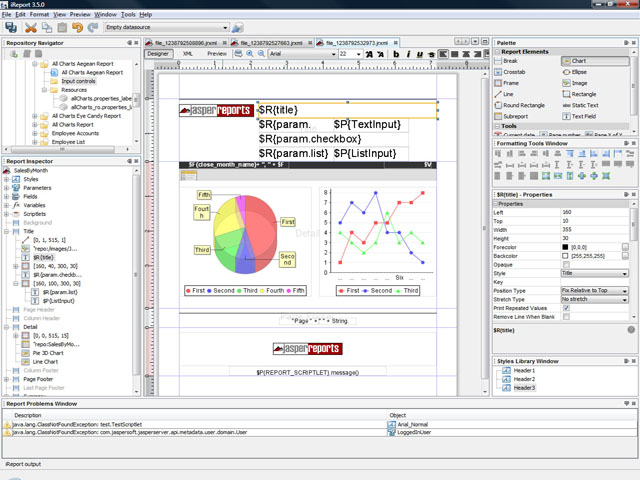Click the Designer view button
Viewport: 640px width, 480px height.
coord(158,53)
